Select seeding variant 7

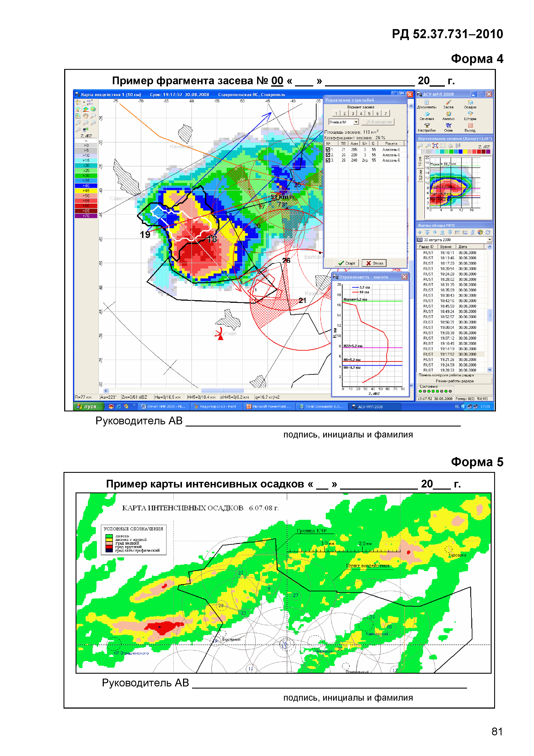[x=386, y=113]
